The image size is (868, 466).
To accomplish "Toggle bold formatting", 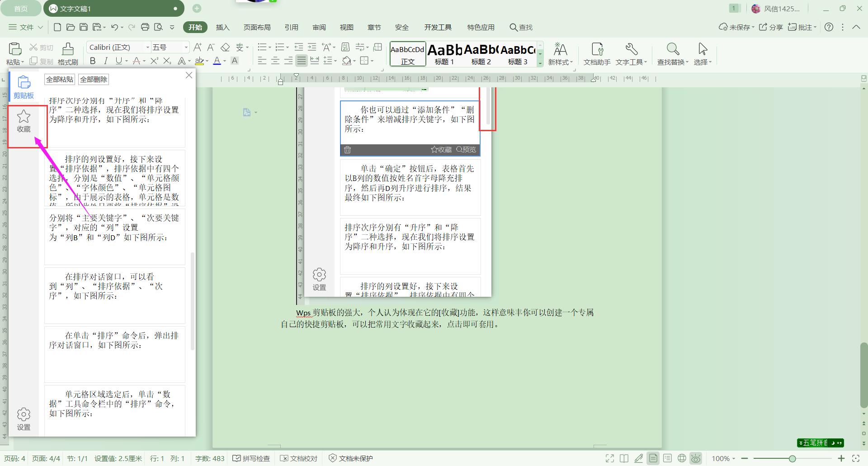I will tap(93, 61).
